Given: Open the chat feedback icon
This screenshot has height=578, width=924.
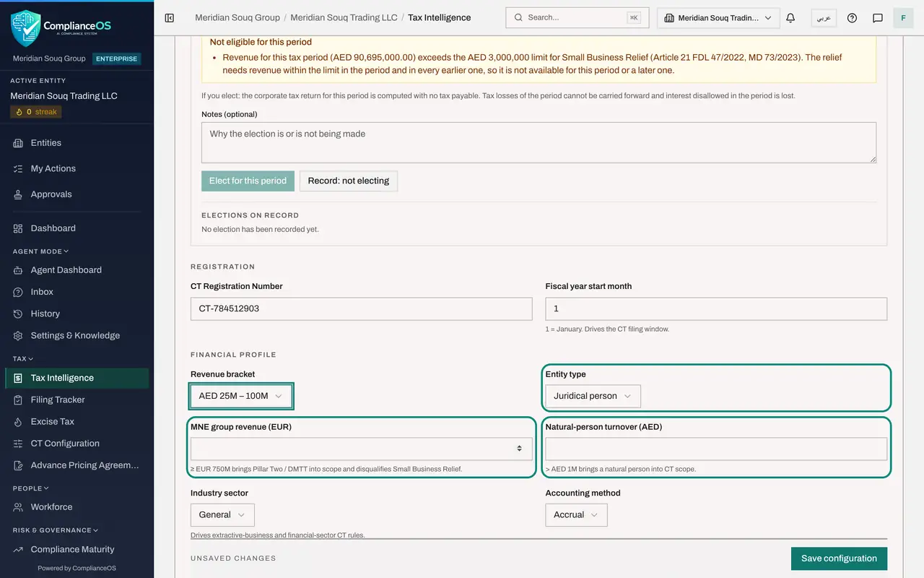Looking at the screenshot, I should tap(878, 17).
